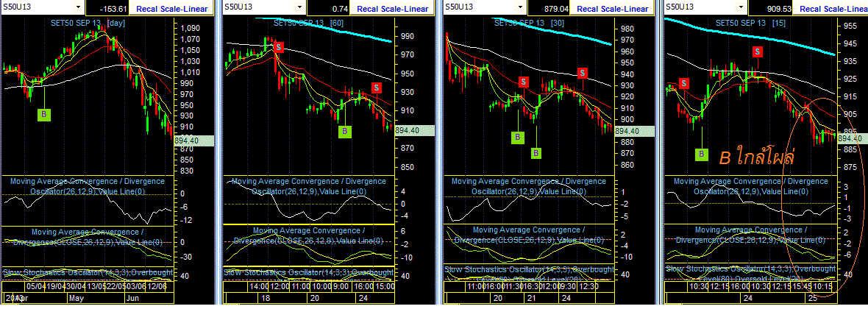Click the -153.61 value box
This screenshot has height=309, width=868.
click(108, 9)
